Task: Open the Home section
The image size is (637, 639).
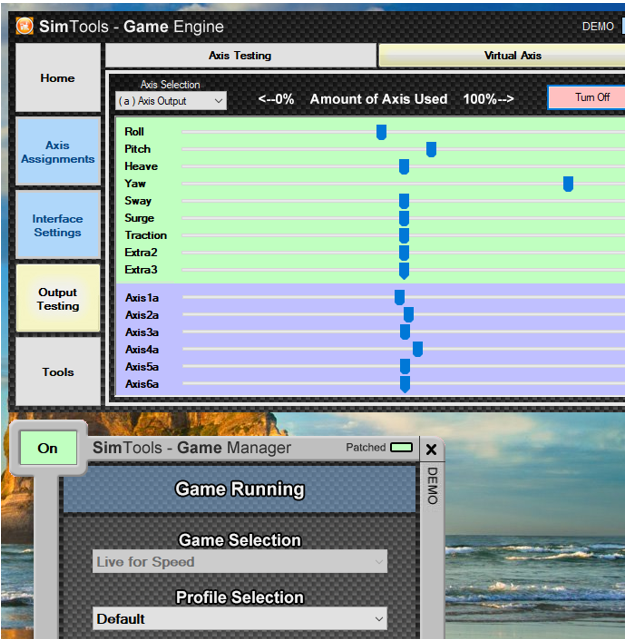Action: point(58,77)
